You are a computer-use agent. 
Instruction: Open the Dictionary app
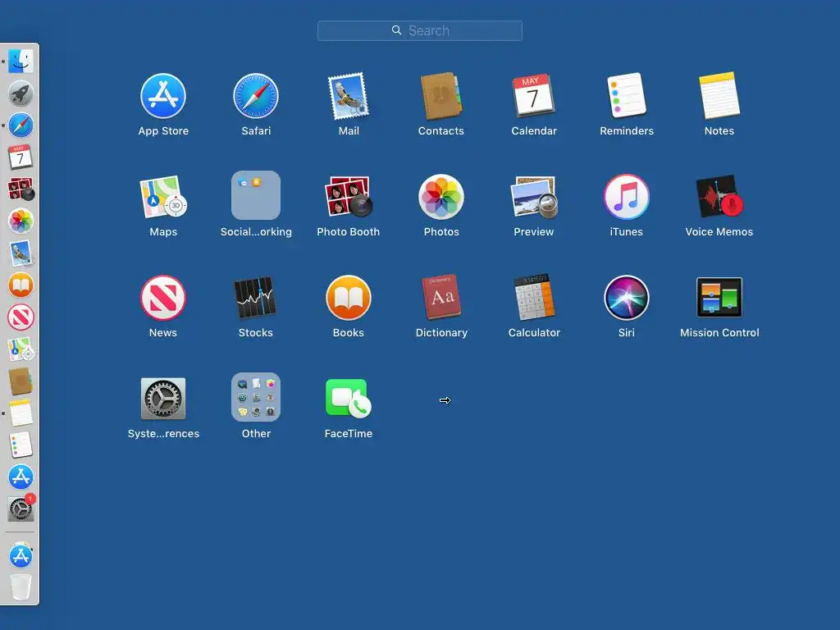coord(441,298)
